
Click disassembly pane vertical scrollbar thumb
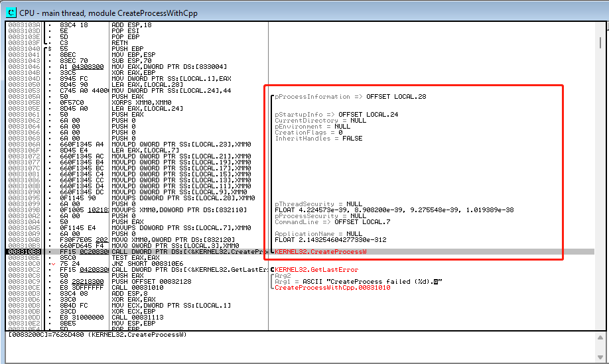[600, 42]
